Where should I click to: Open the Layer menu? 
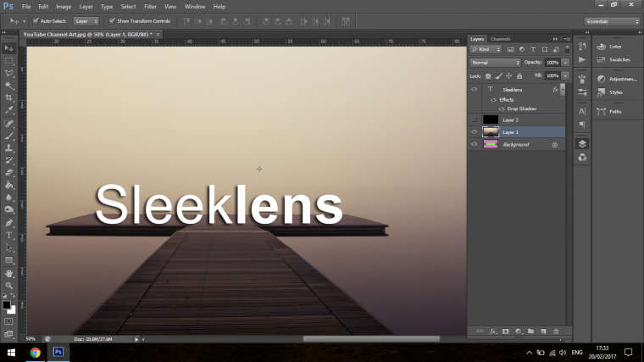click(x=86, y=7)
